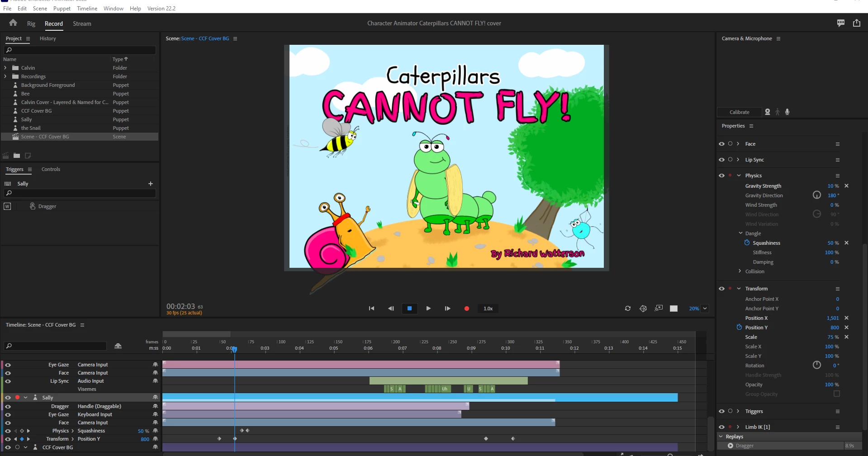Click playback speed 1.0x button

tap(488, 309)
